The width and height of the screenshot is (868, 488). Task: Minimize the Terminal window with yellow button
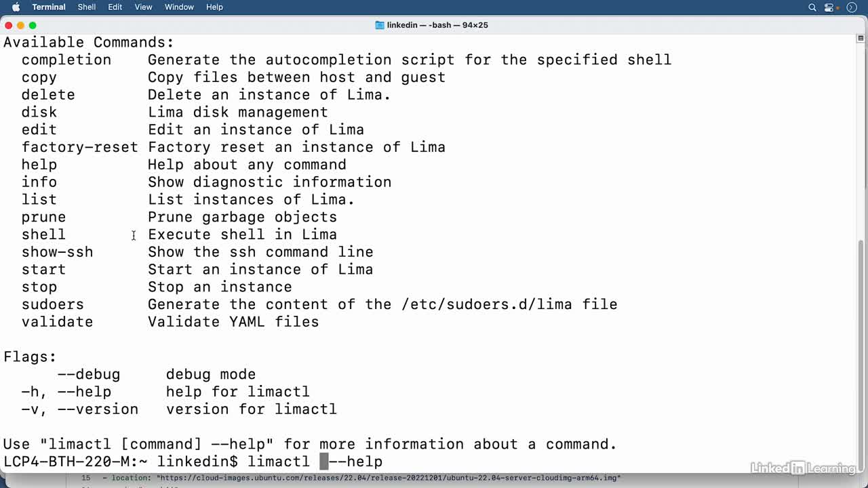coord(20,25)
